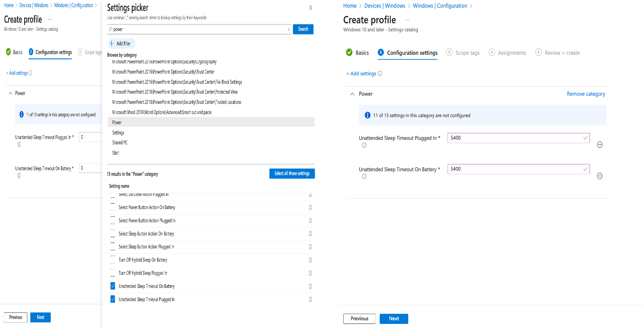Close the Settings picker pane with X
This screenshot has height=328, width=644.
click(311, 8)
